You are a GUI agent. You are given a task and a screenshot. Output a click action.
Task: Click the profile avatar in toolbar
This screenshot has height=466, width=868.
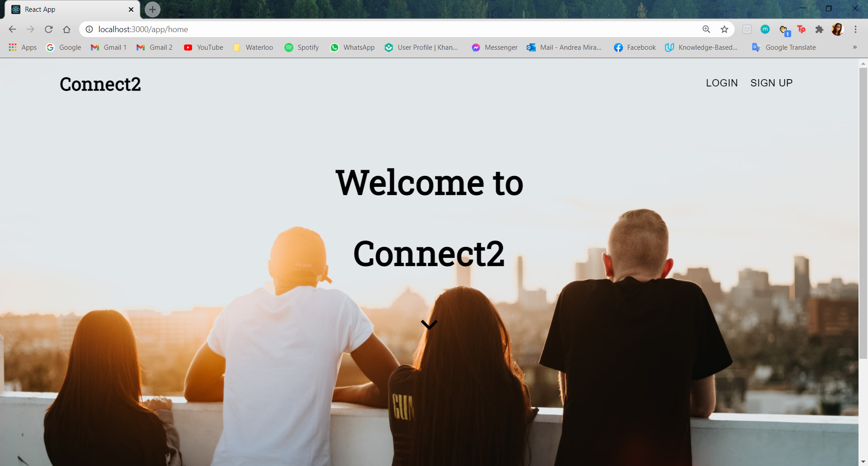click(x=837, y=29)
